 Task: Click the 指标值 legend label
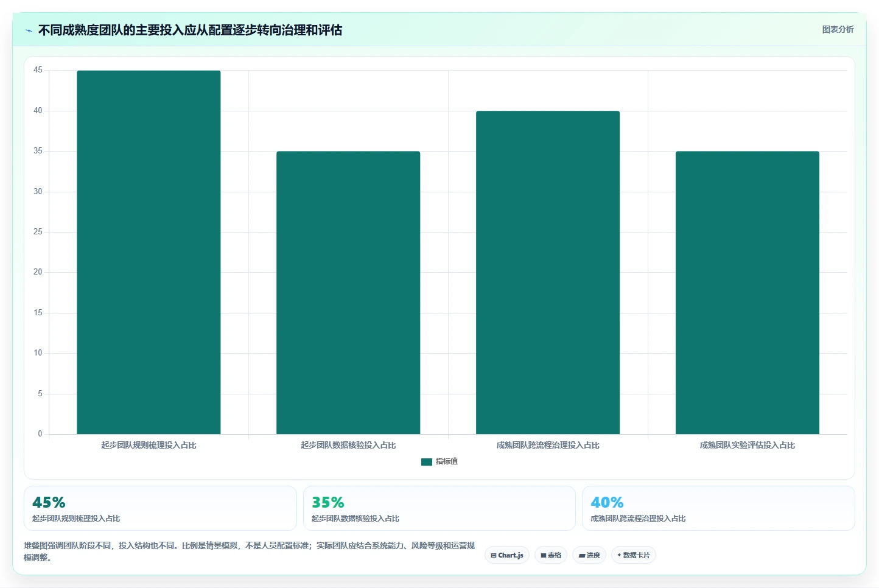[x=447, y=461]
